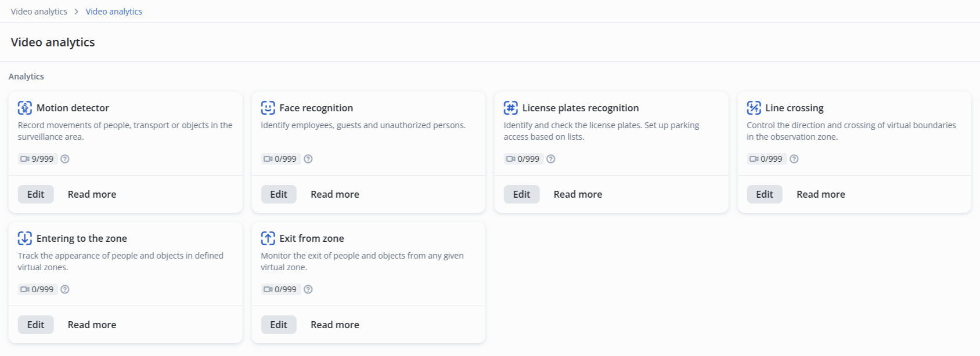Show help icon beside Line crossing count
The width and height of the screenshot is (980, 356).
[794, 159]
